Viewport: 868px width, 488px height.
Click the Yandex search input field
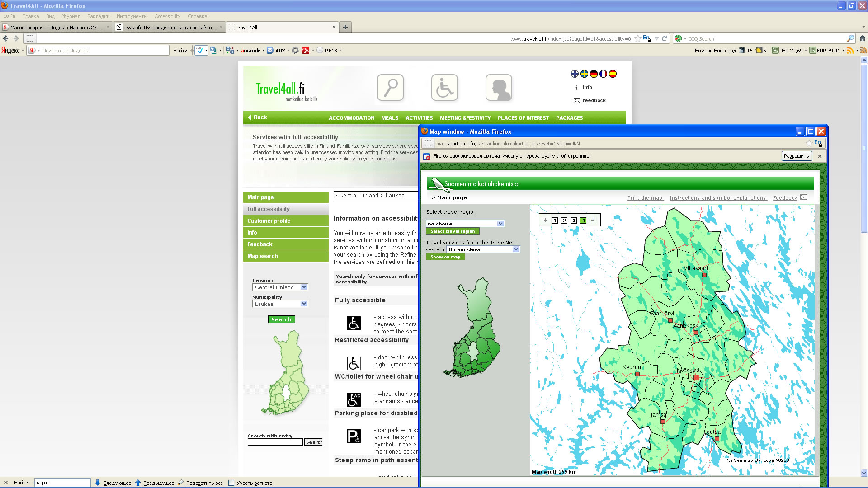pos(104,51)
